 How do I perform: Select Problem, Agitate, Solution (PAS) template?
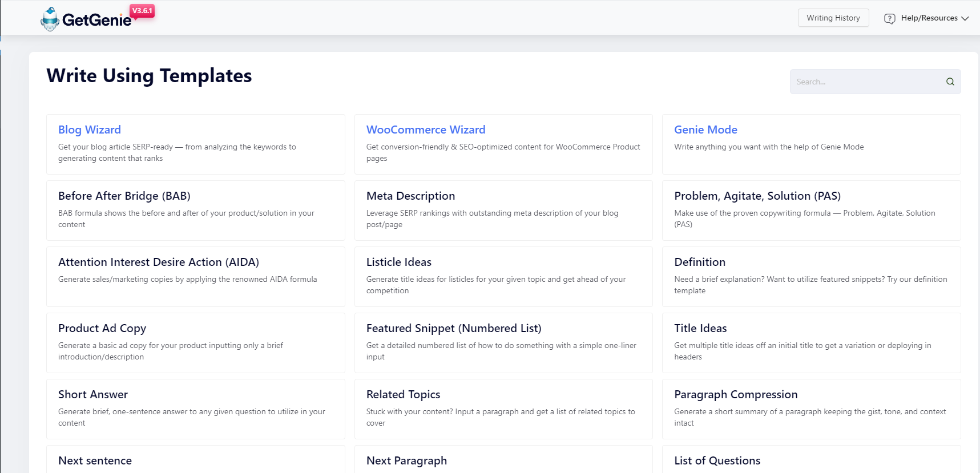coord(811,211)
